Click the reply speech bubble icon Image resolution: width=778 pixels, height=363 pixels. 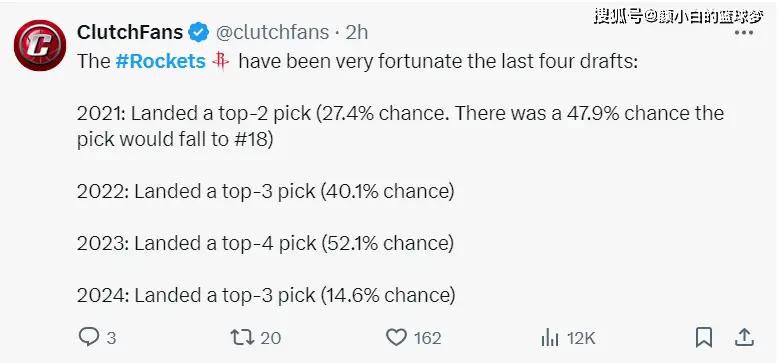pos(89,338)
